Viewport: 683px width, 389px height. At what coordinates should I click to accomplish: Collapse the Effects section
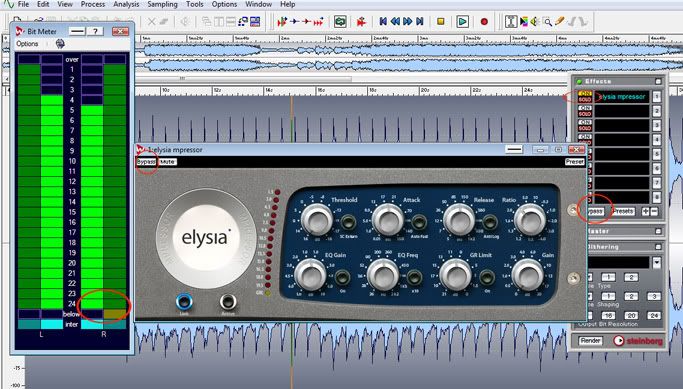point(658,81)
